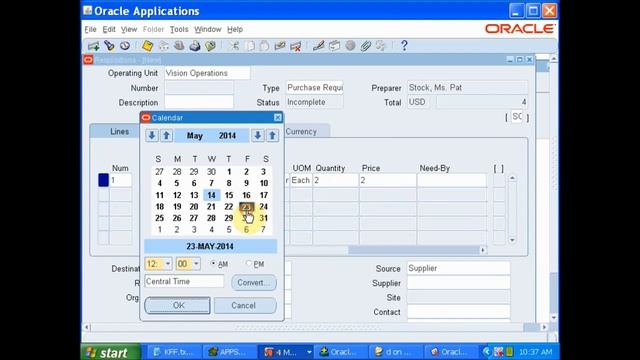Click the Edit Field pencil icon
The height and width of the screenshot is (360, 640).
(x=319, y=46)
